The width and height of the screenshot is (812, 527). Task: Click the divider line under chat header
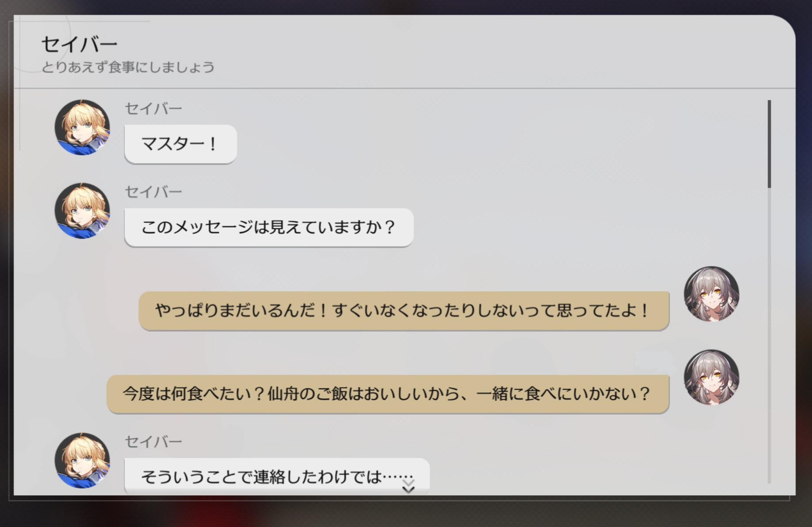click(x=405, y=88)
